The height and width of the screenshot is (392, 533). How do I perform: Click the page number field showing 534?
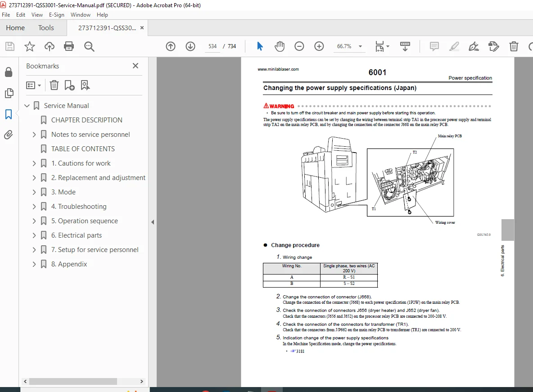pyautogui.click(x=212, y=46)
